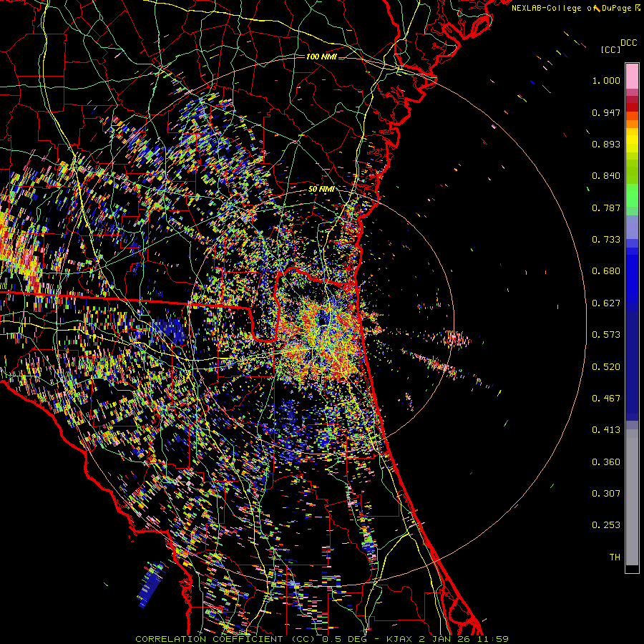Click the 0.680 legend value
The width and height of the screenshot is (644, 644).
[x=606, y=271]
